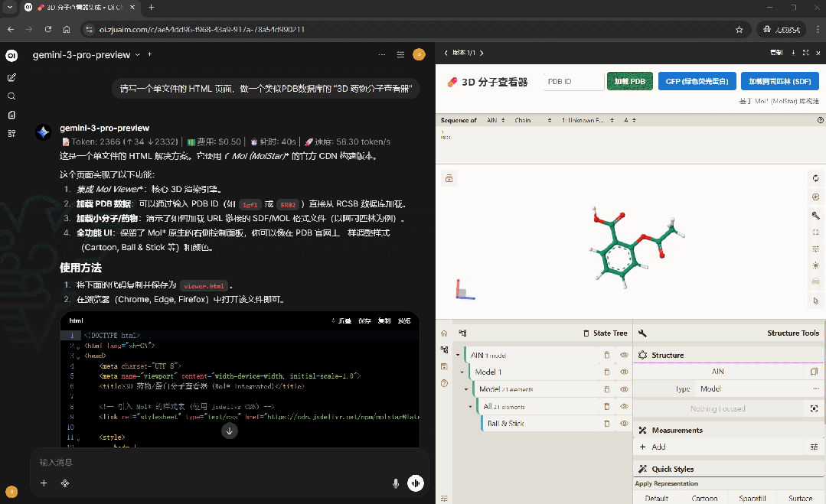Open artifact in fullscreen
Image resolution: width=826 pixels, height=504 pixels.
(x=805, y=53)
